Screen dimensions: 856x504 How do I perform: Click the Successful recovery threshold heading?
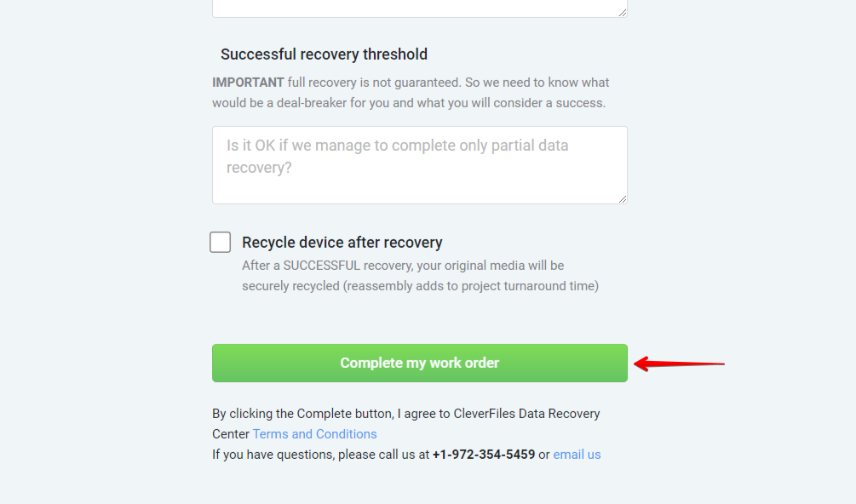click(x=324, y=54)
